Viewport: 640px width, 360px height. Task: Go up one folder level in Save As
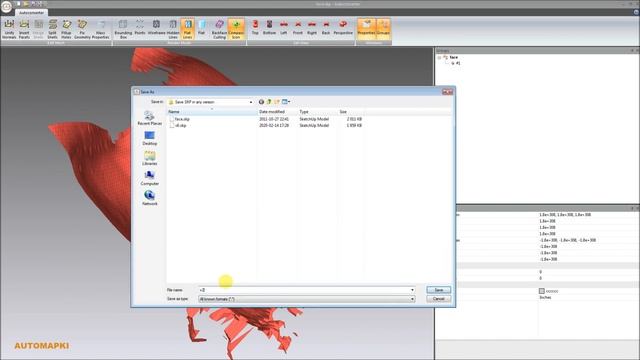tap(269, 102)
